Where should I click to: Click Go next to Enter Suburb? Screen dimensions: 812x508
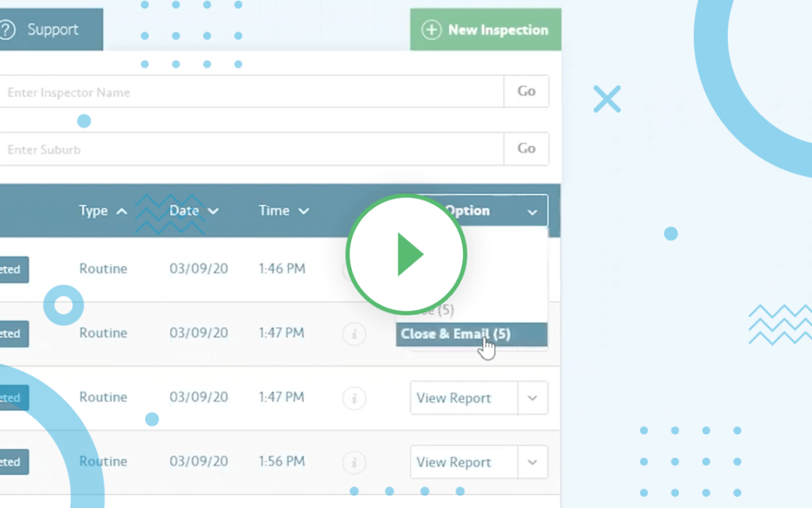(x=526, y=149)
